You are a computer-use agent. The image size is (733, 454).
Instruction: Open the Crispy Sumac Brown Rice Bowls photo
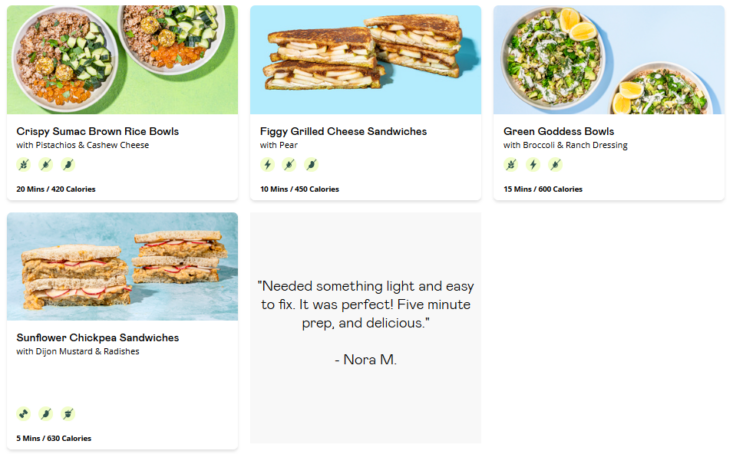click(122, 59)
